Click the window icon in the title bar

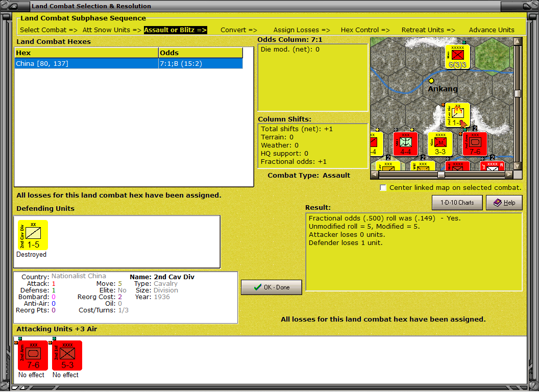click(13, 6)
